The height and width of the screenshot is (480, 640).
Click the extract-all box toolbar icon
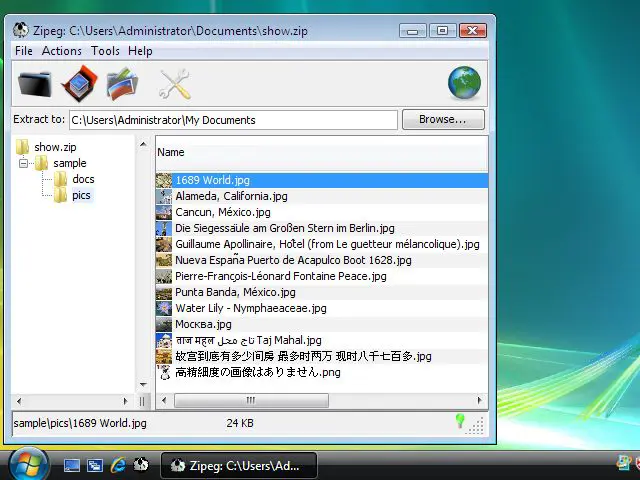tap(80, 84)
